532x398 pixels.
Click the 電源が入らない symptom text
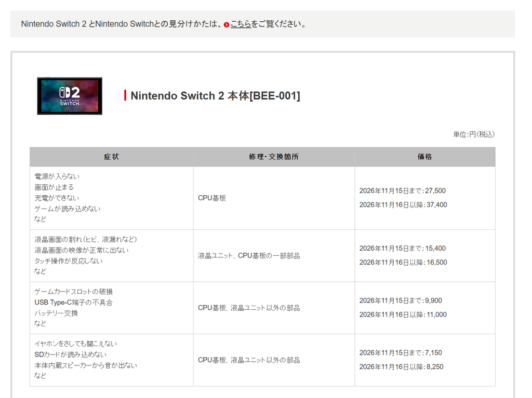click(57, 176)
